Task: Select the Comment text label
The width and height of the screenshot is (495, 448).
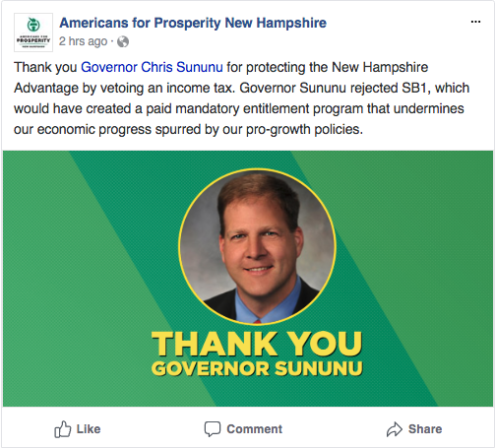Action: click(x=255, y=429)
